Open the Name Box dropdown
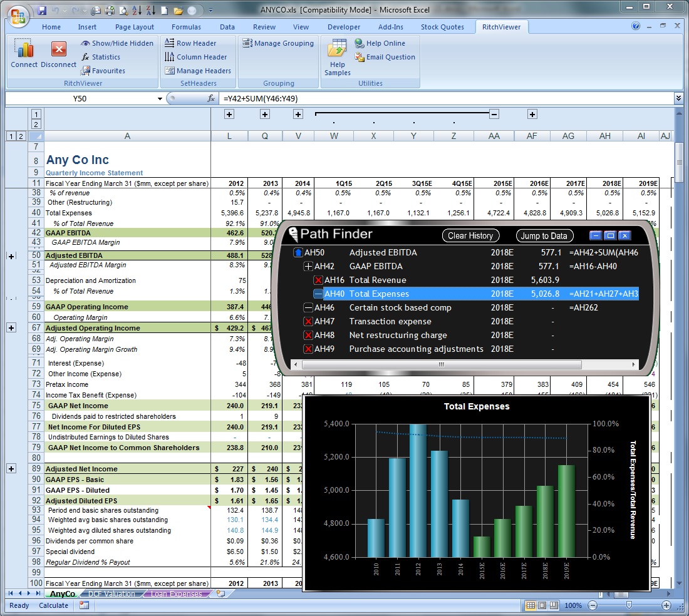 point(160,99)
